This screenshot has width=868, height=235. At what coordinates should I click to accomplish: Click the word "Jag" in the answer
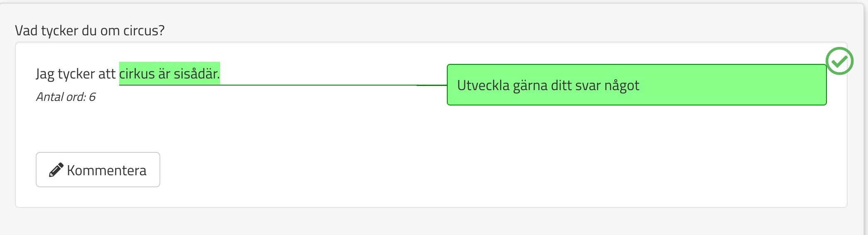(45, 74)
